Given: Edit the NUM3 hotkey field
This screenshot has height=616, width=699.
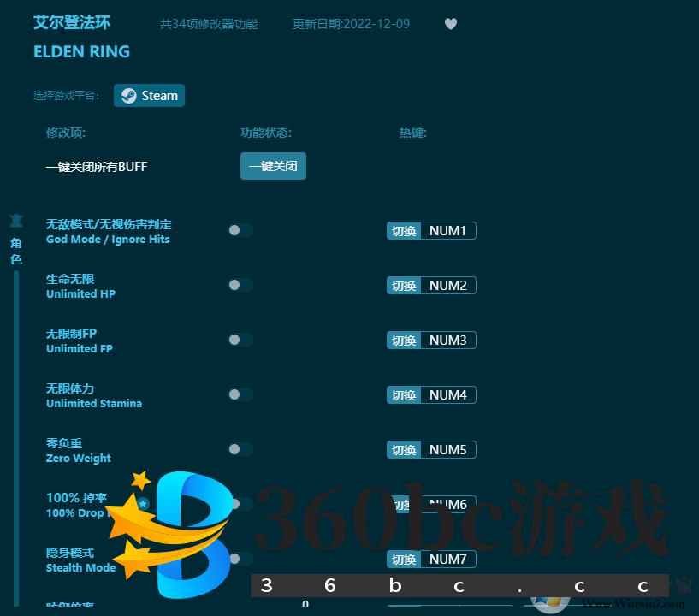Looking at the screenshot, I should pyautogui.click(x=448, y=341).
